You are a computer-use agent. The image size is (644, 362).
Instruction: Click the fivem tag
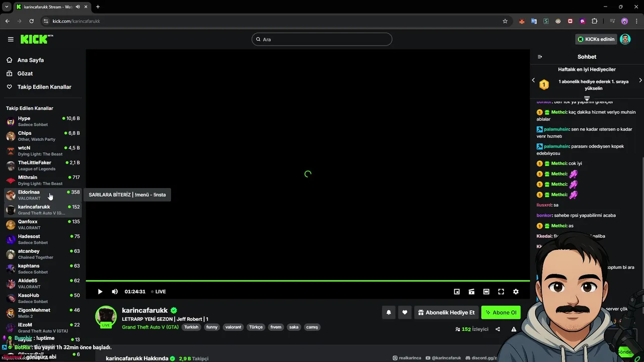tap(276, 327)
